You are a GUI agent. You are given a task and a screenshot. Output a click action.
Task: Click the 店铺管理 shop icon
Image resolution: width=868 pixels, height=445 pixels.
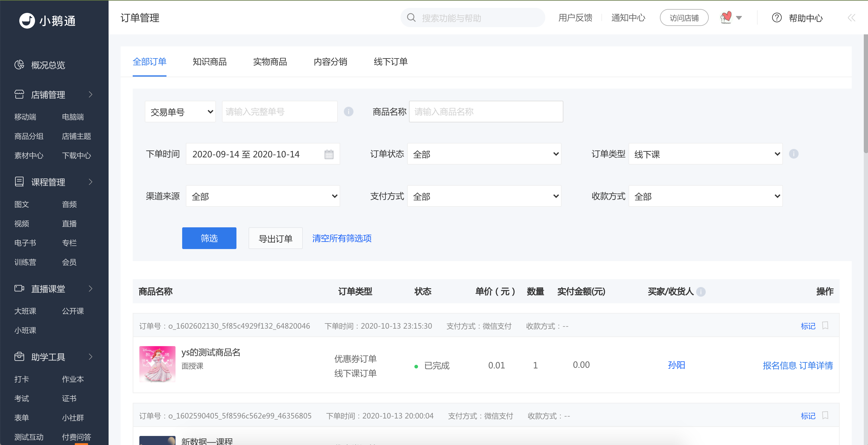click(19, 94)
